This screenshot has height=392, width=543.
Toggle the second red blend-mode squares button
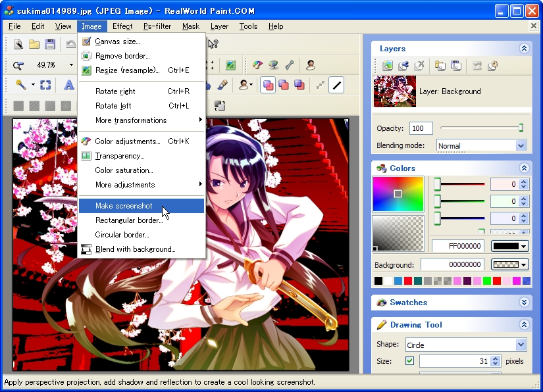[x=284, y=85]
